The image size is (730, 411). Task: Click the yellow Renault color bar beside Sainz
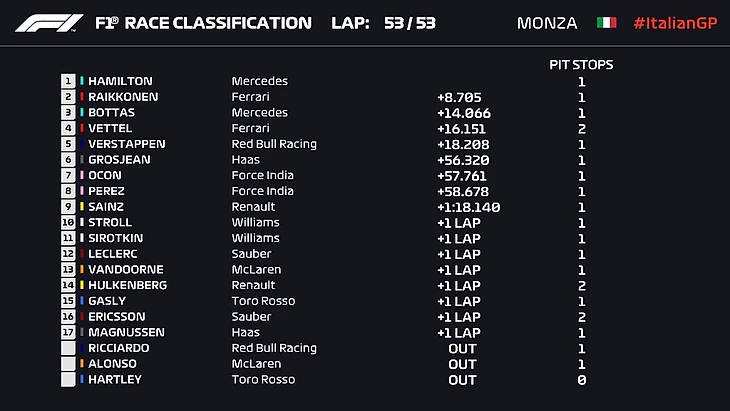(x=82, y=207)
